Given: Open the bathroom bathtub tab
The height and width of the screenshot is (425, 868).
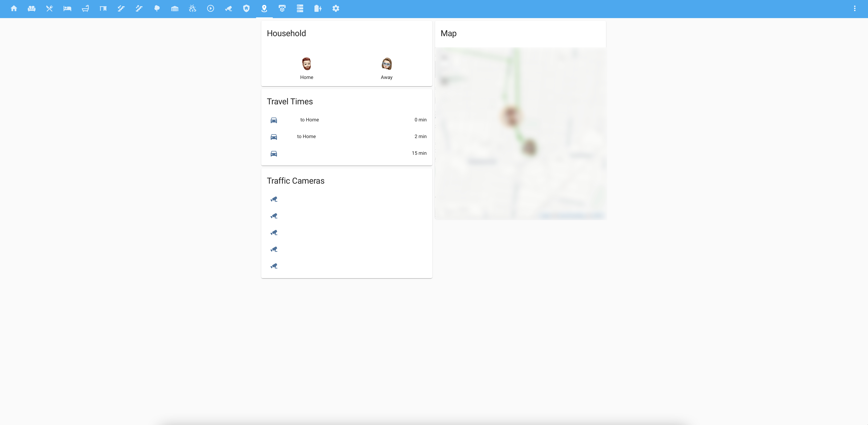Looking at the screenshot, I should [x=85, y=8].
